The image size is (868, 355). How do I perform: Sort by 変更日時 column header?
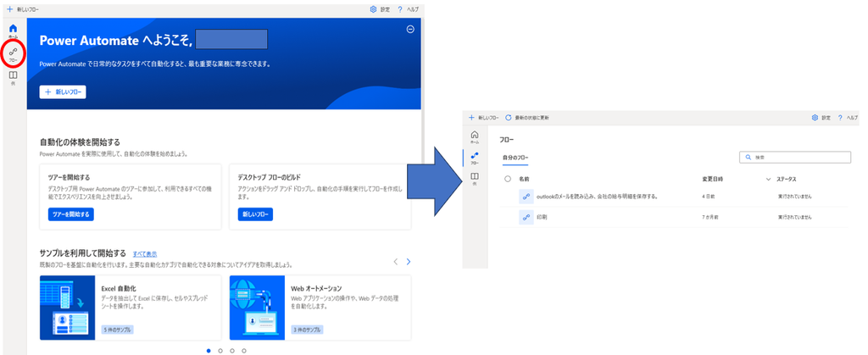712,179
